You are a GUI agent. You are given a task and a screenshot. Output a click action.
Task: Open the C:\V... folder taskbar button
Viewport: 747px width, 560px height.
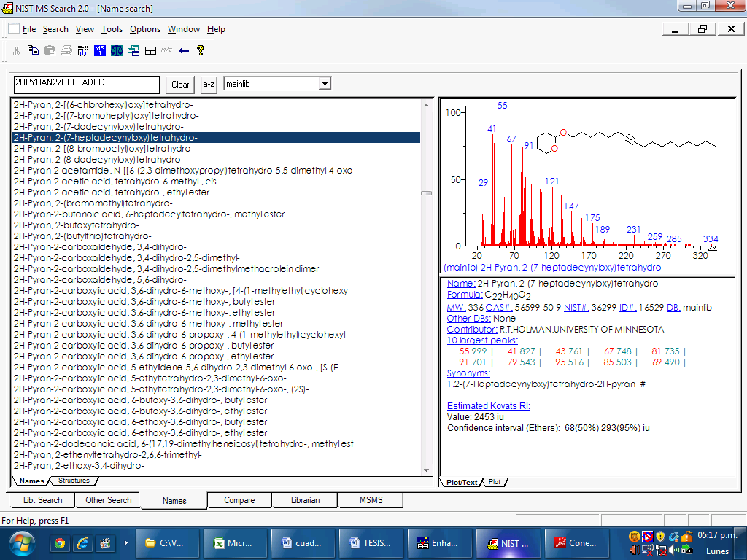(x=166, y=542)
